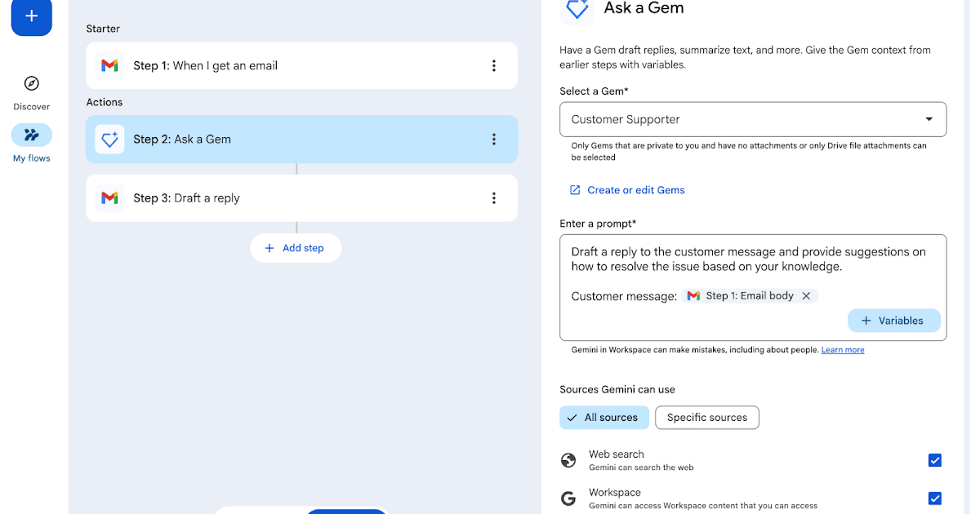Click the Gmail icon on Step 3
Screen dimensions: 980x514
click(x=109, y=198)
